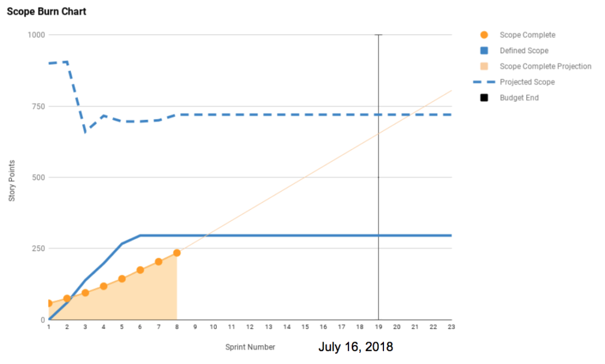Click the sprint 1 orange data point

coord(49,303)
